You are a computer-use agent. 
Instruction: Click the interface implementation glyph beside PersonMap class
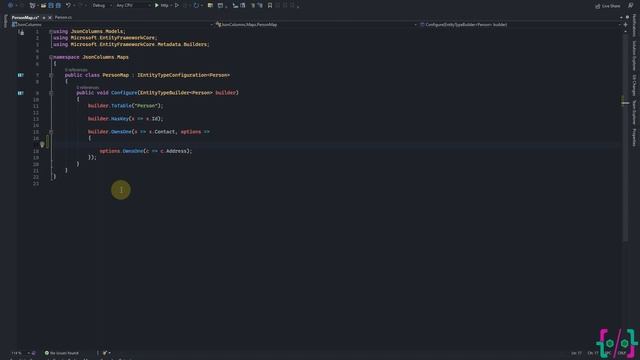[x=20, y=75]
